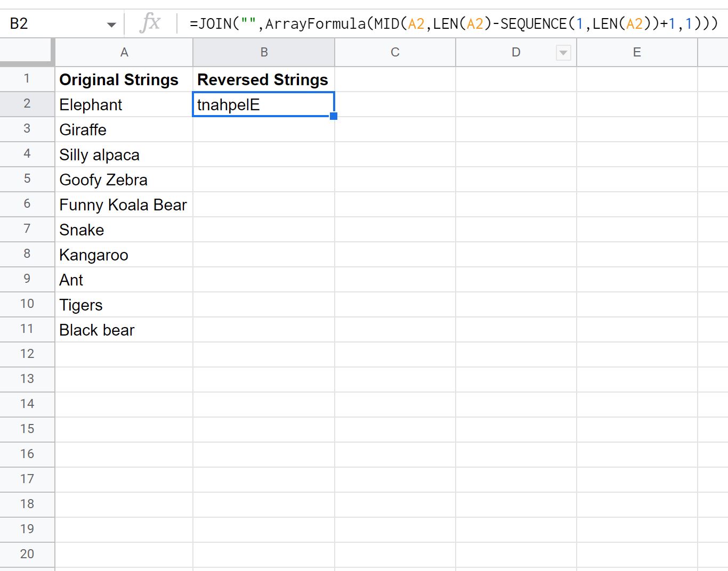The image size is (728, 571).
Task: Select the Reversed Strings header cell
Action: 264,79
